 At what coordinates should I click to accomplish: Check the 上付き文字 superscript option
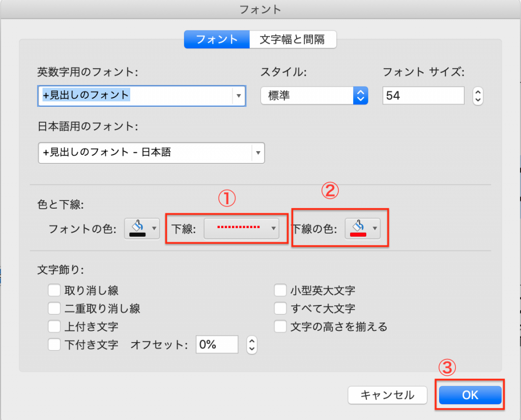[x=54, y=326]
